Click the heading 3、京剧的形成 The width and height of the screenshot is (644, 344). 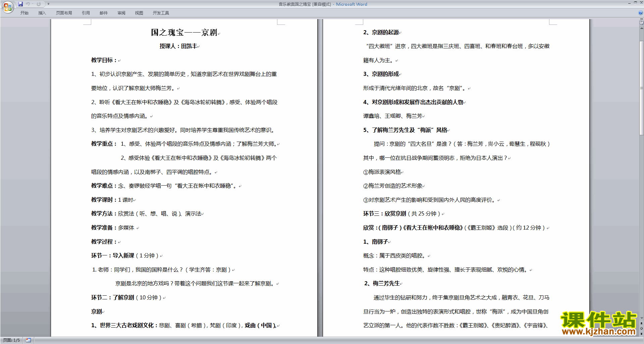(x=381, y=74)
